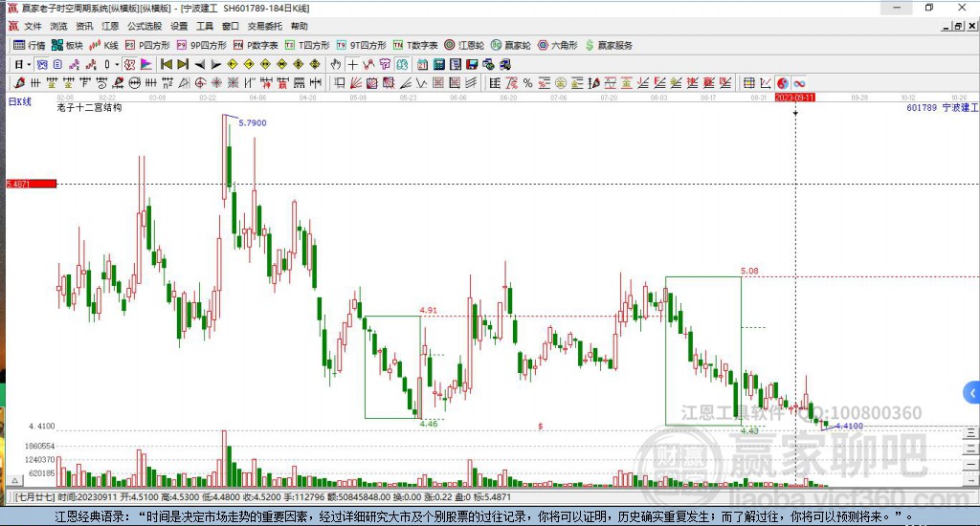This screenshot has height=526, width=980.
Task: Open the calculator tool icon
Action: 438,64
